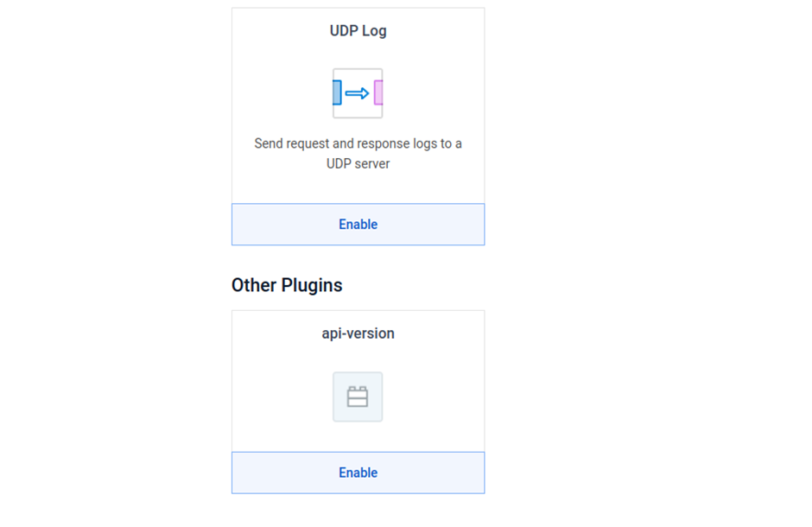The height and width of the screenshot is (527, 812).
Task: Click the UDP Log description text
Action: 358,153
